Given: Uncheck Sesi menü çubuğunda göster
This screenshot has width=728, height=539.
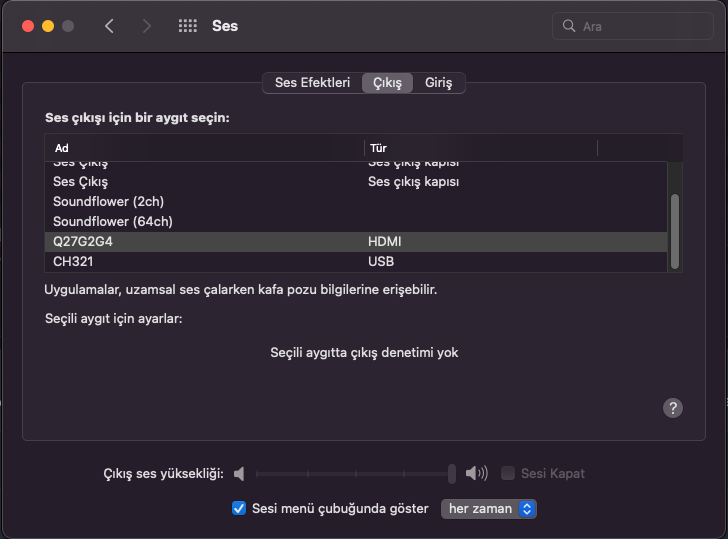Looking at the screenshot, I should pyautogui.click(x=239, y=508).
